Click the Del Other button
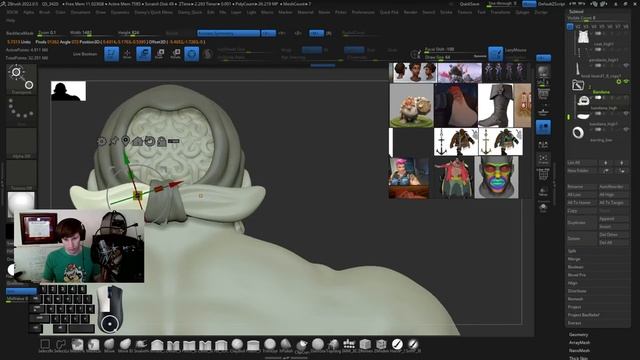The image size is (640, 360). coord(613,235)
